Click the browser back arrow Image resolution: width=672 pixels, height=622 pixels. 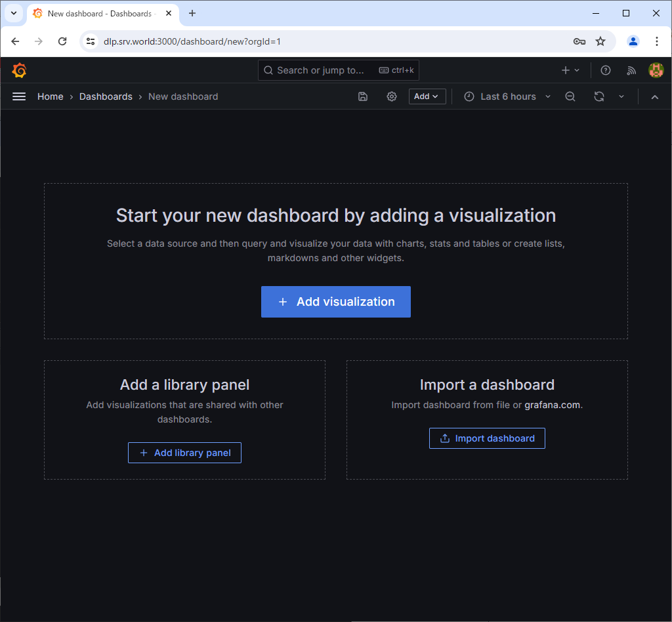tap(16, 41)
